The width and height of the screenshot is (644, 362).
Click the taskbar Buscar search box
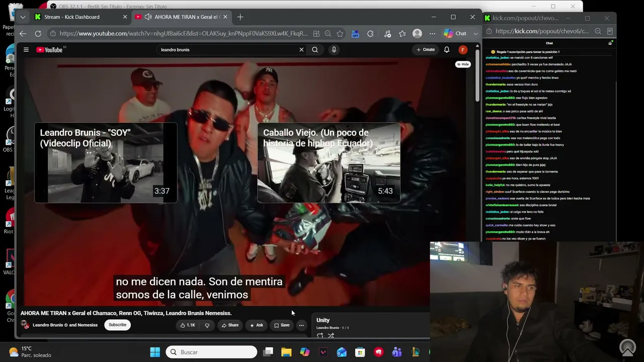211,352
